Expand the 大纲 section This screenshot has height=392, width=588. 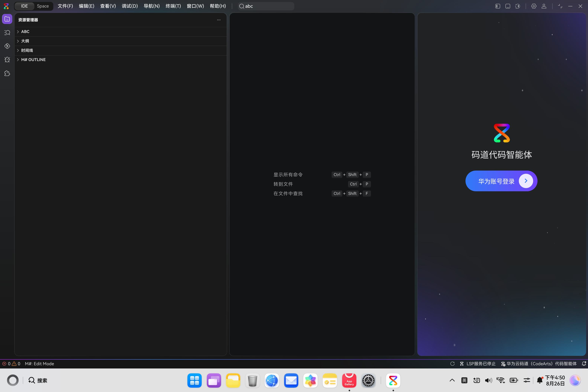coord(120,41)
